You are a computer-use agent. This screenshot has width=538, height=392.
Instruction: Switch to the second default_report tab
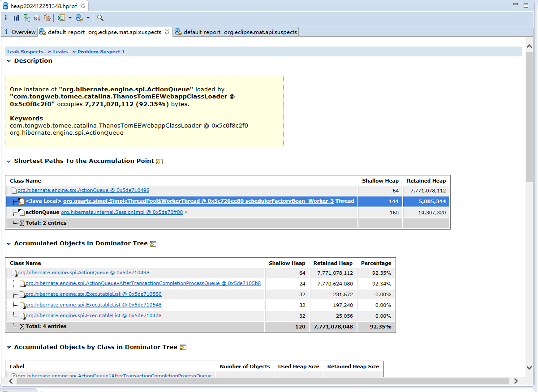(236, 32)
